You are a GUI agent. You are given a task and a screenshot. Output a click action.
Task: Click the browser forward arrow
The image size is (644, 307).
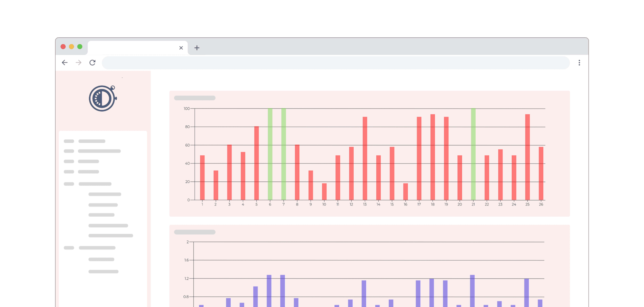pos(78,62)
